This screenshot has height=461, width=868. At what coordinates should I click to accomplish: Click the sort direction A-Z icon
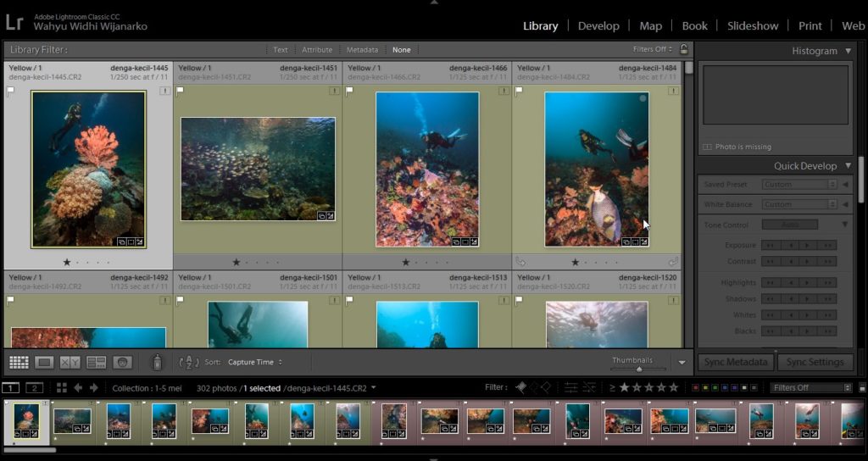pyautogui.click(x=188, y=362)
